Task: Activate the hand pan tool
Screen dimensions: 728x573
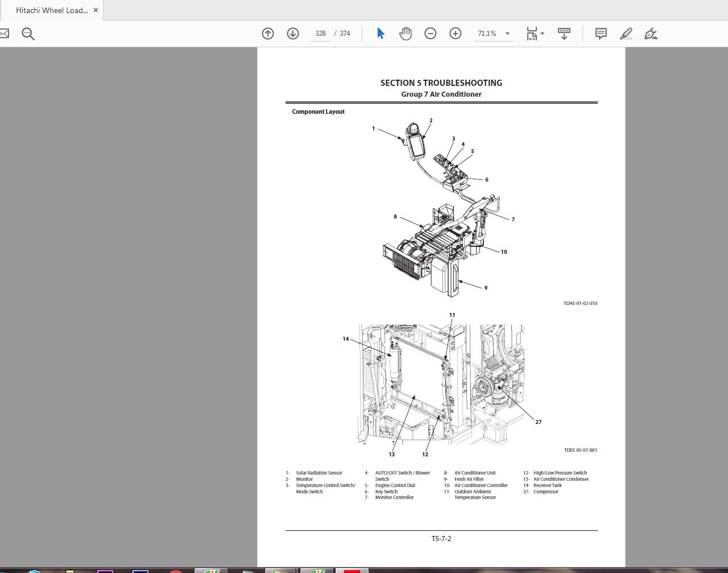Action: coord(406,34)
